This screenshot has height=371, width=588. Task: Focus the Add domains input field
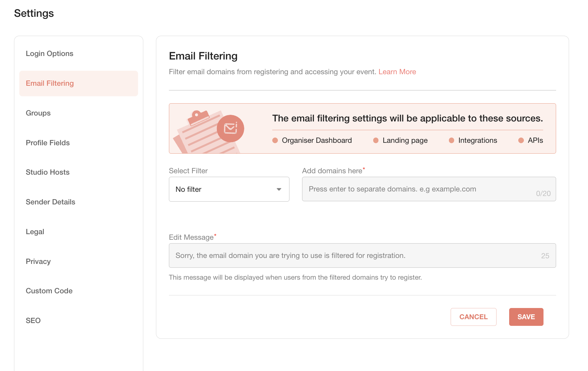coord(429,189)
